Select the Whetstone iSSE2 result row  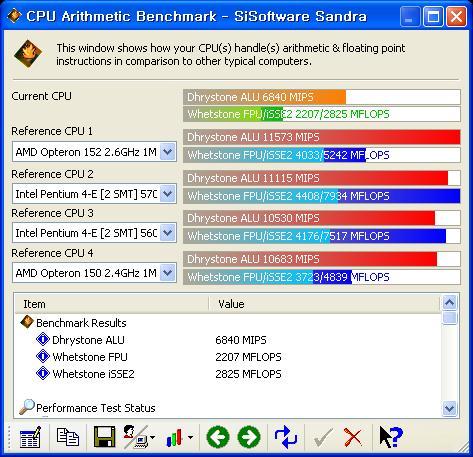coord(228,374)
